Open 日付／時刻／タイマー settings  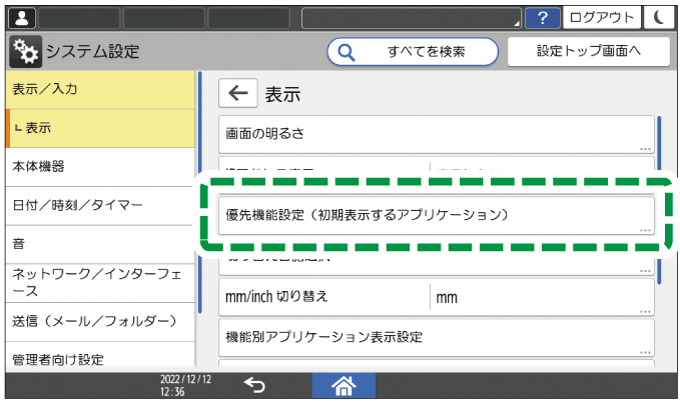100,205
